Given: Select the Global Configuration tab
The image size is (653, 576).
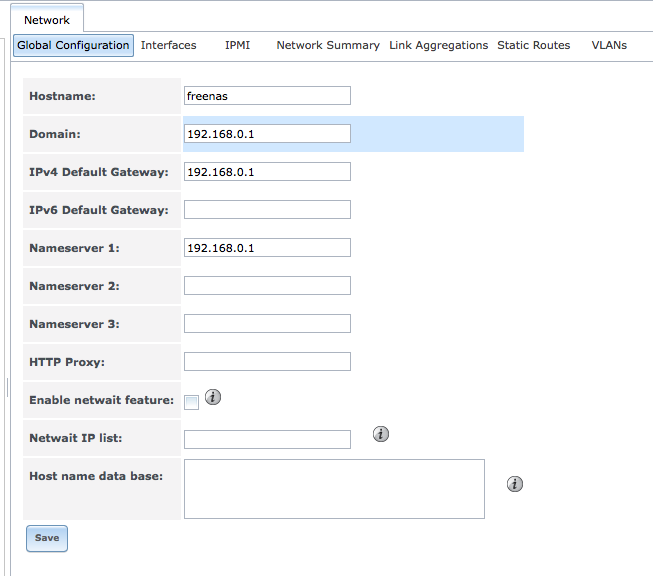Looking at the screenshot, I should tap(73, 45).
